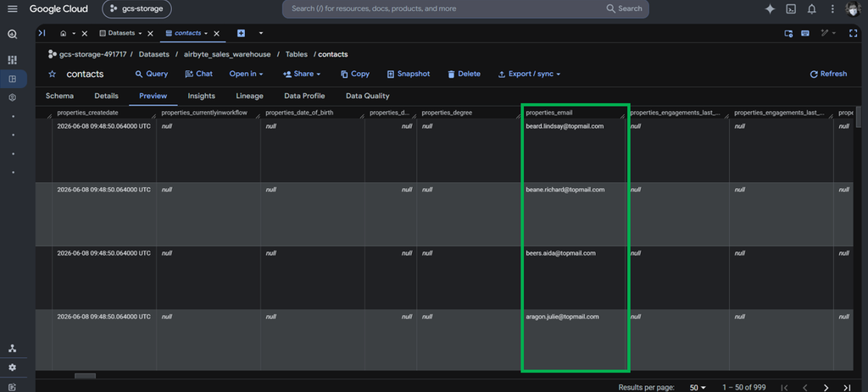868x392 pixels.
Task: Close the contacts tab
Action: 217,33
